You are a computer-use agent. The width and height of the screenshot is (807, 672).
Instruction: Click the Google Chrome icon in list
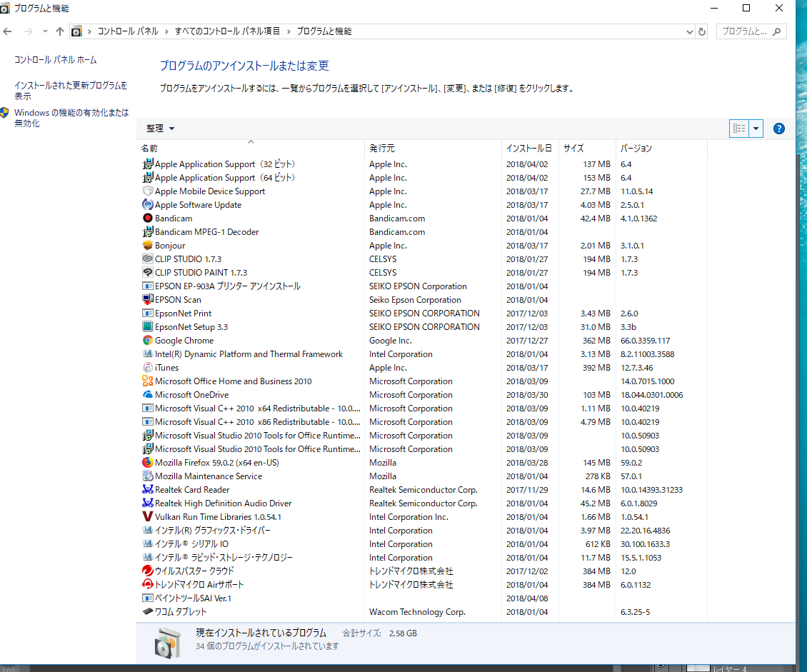coord(148,341)
